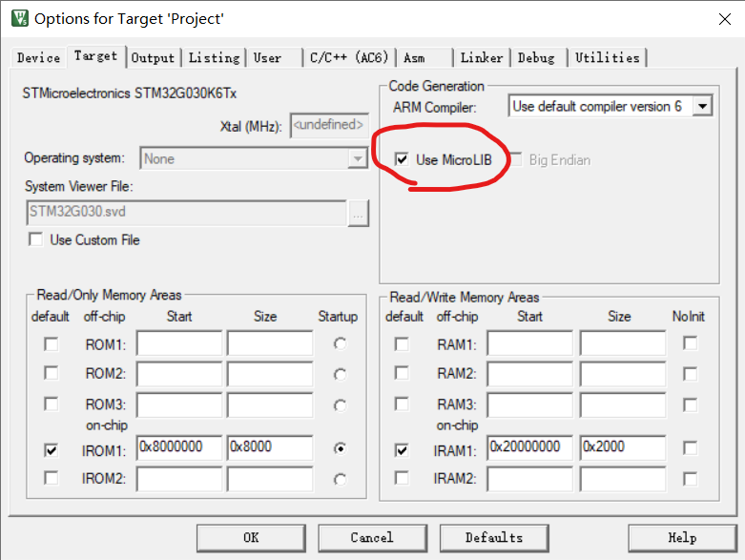Enable NoInit for IRAM2

[691, 479]
